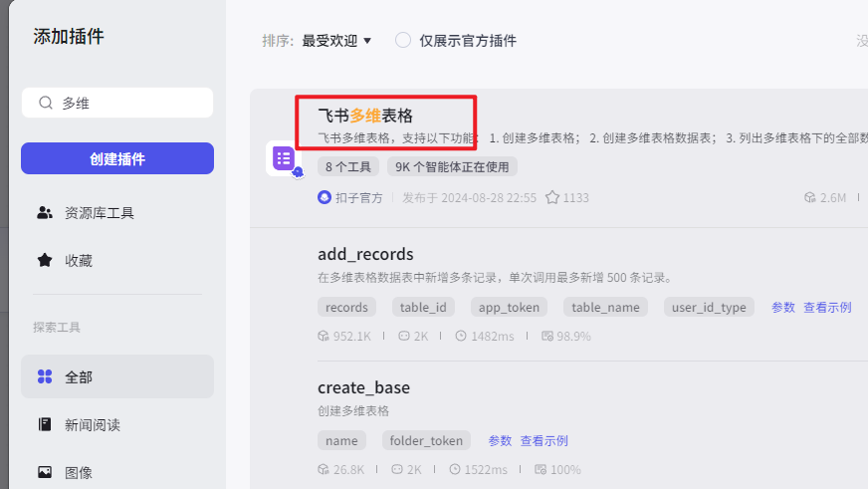Select the 新闻阅读 category

point(117,424)
